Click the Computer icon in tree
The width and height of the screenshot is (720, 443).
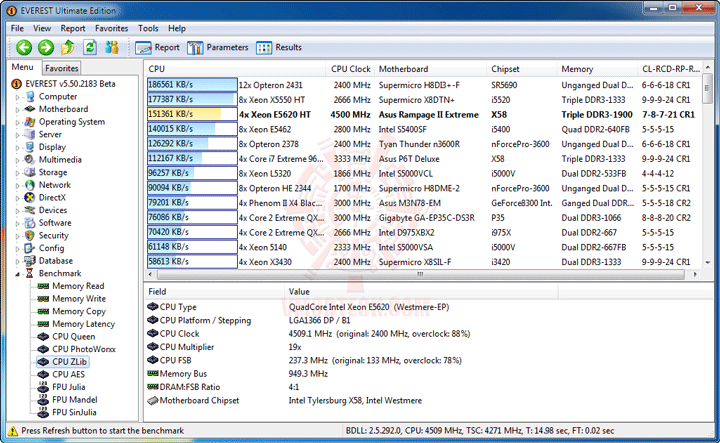30,96
